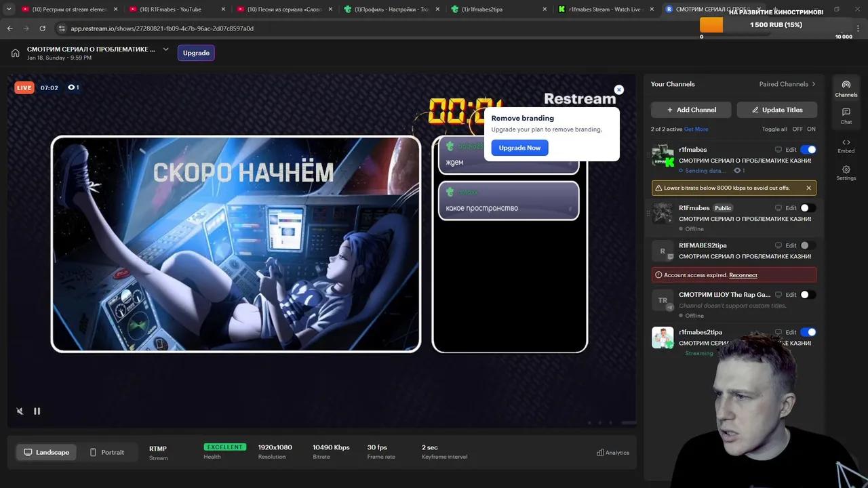The height and width of the screenshot is (488, 868).
Task: Dismiss the lower bitrate warning
Action: click(x=808, y=188)
